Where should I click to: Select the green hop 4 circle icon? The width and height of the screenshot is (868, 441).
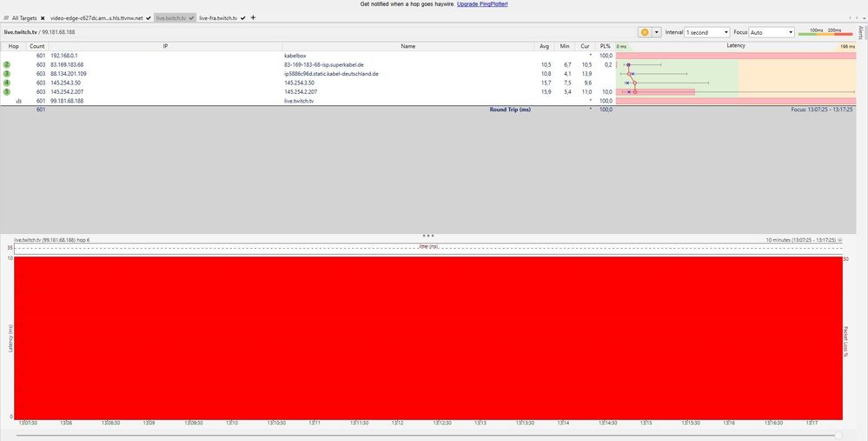pos(7,83)
